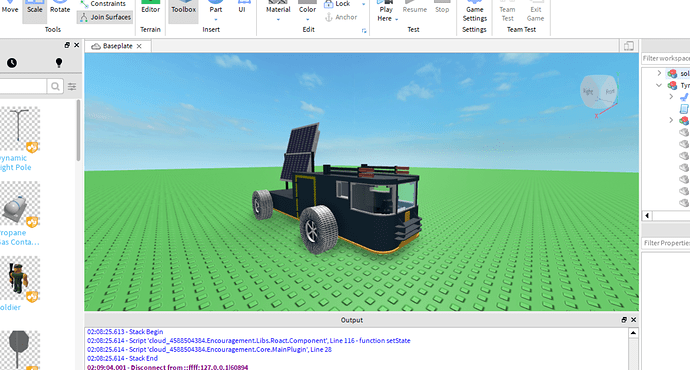Open the Lock tool dropdown arrow
Viewport: 690px width, 370px height.
(363, 4)
